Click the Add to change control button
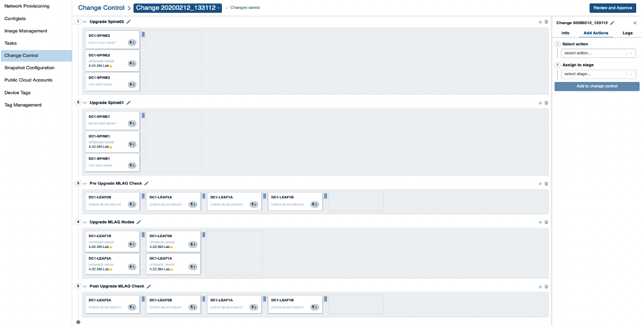Image resolution: width=644 pixels, height=326 pixels. point(596,86)
